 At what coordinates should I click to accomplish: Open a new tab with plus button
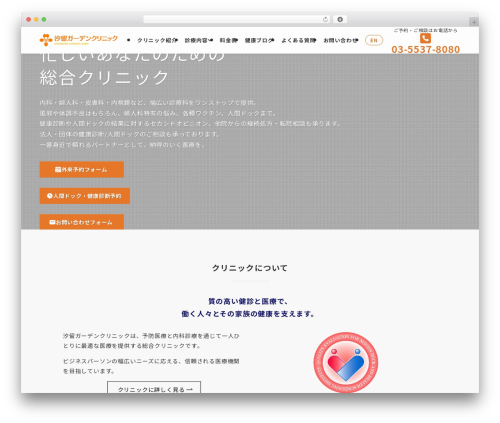click(x=474, y=22)
